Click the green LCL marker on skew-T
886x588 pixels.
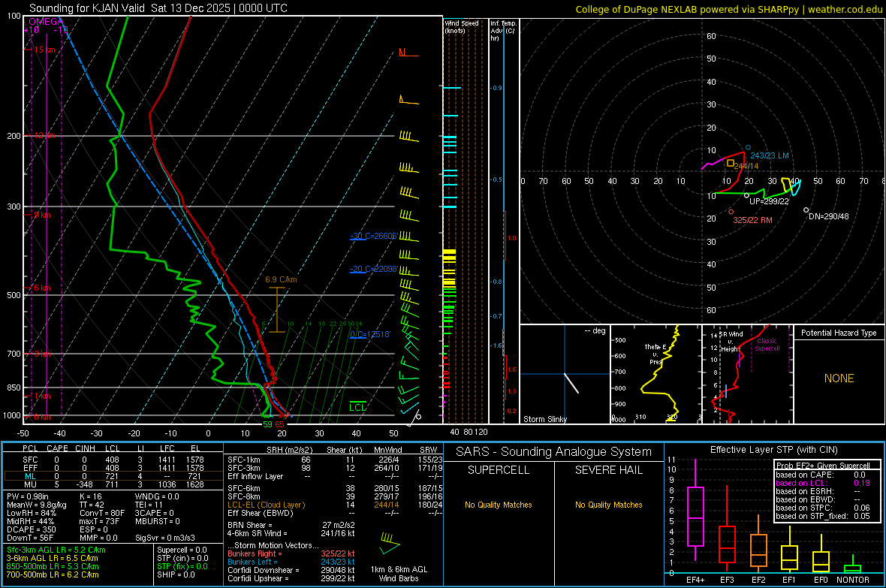click(357, 406)
